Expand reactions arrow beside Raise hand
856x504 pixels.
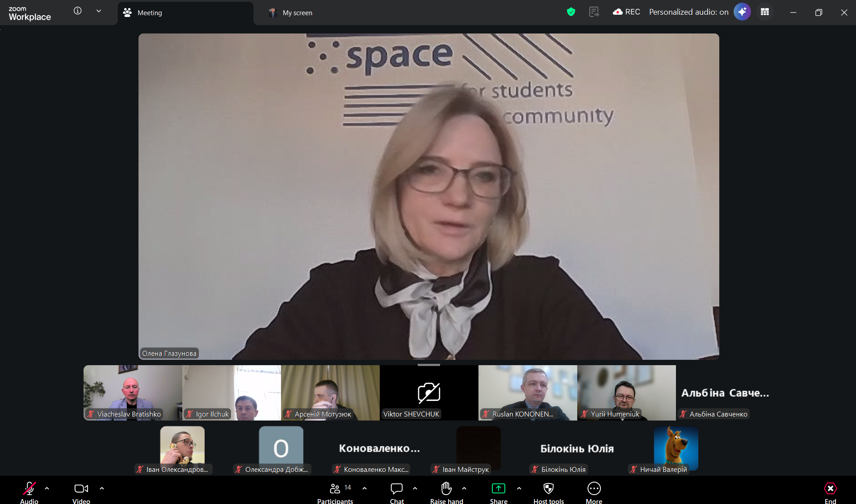464,488
